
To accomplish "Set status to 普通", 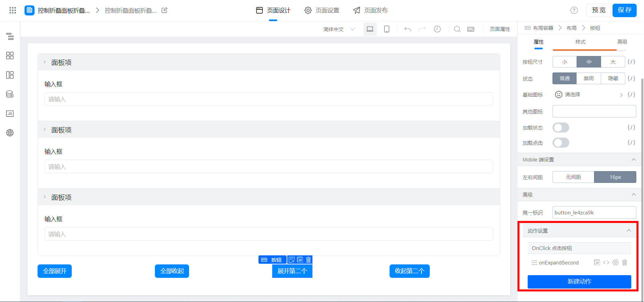I will pos(565,78).
